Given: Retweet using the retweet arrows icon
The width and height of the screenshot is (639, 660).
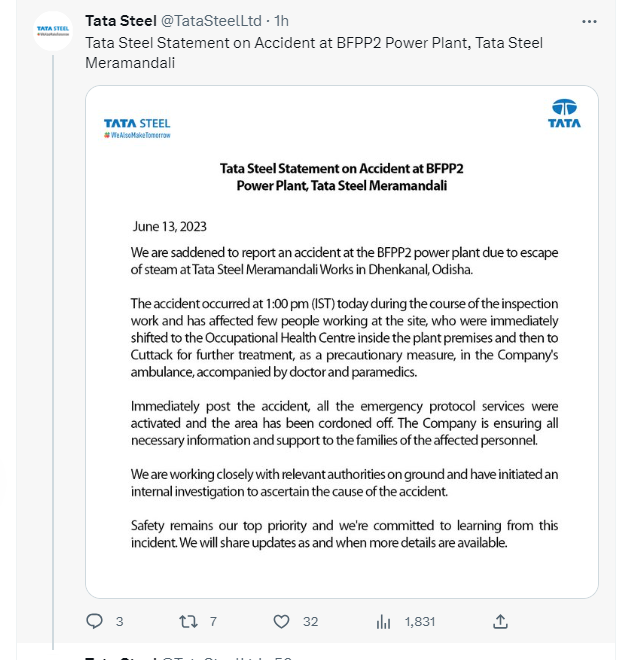Looking at the screenshot, I should tap(187, 621).
